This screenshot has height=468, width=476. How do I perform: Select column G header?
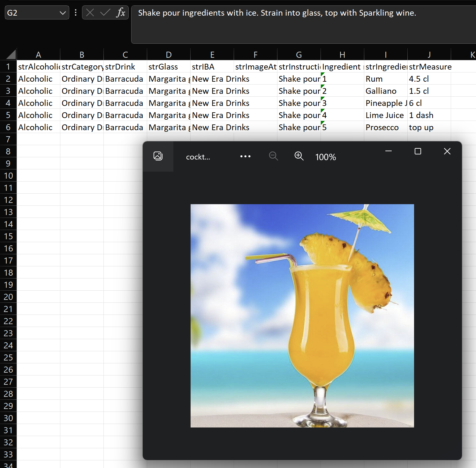pos(299,55)
